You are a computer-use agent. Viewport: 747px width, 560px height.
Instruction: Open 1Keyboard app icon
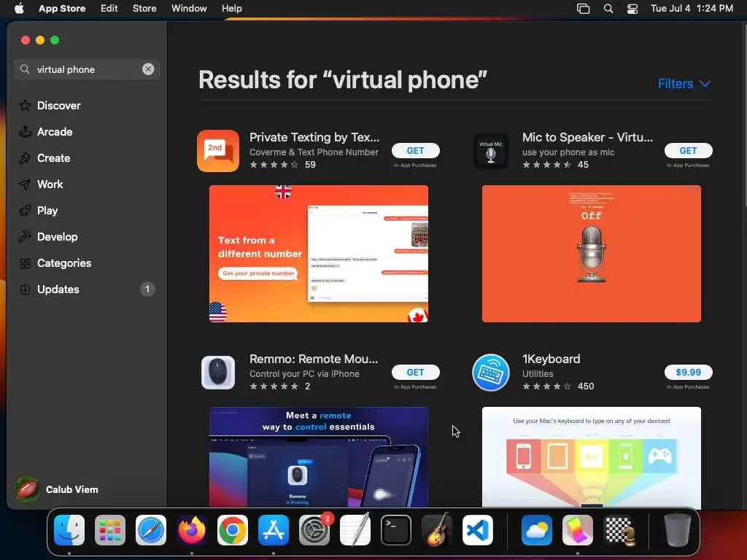491,373
